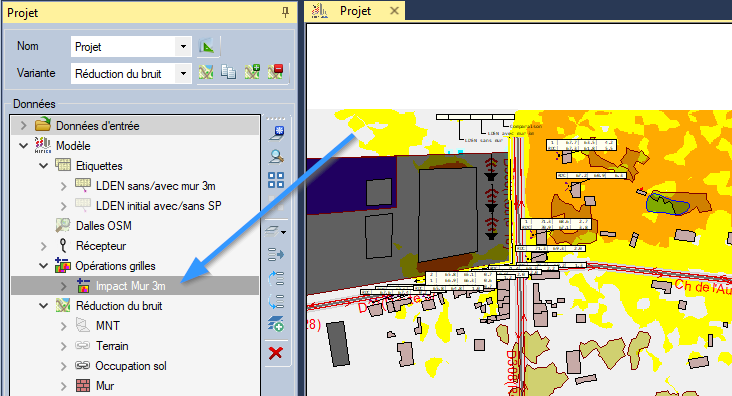
Task: Click the duplicate variant icon
Action: coord(228,72)
